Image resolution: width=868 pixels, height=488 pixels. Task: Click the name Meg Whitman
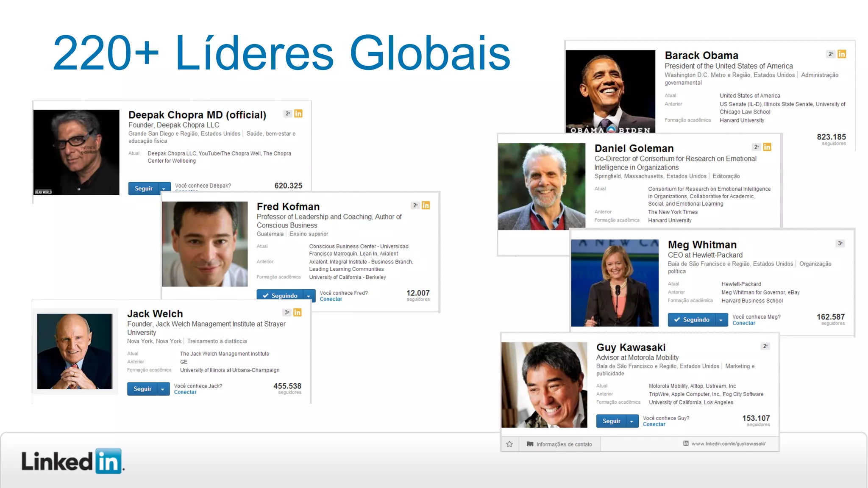tap(702, 245)
